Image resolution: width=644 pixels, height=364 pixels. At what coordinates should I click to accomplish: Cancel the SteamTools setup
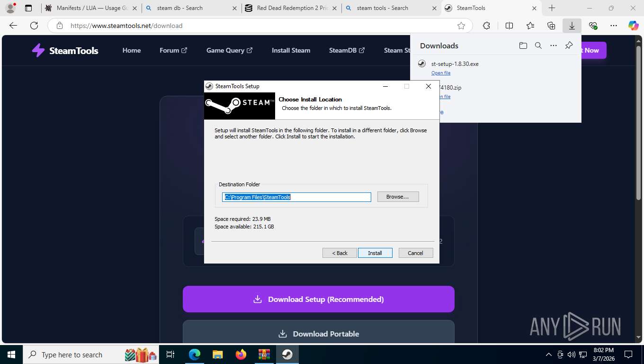tap(416, 253)
